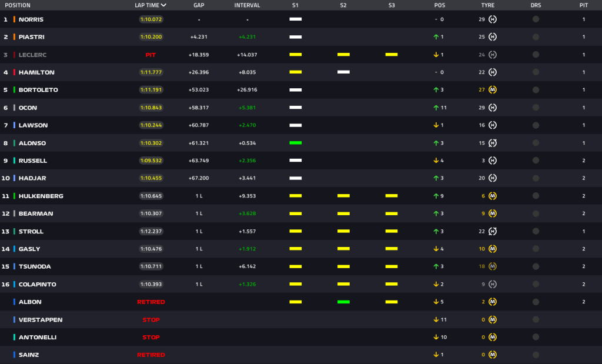
Task: Click Bortoleto's gap +53.023
Action: point(199,90)
